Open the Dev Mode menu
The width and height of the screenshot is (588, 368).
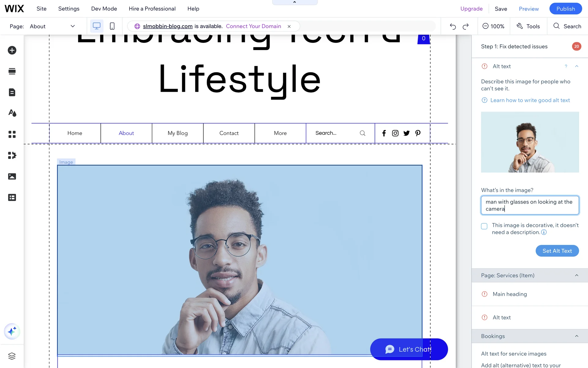click(104, 9)
